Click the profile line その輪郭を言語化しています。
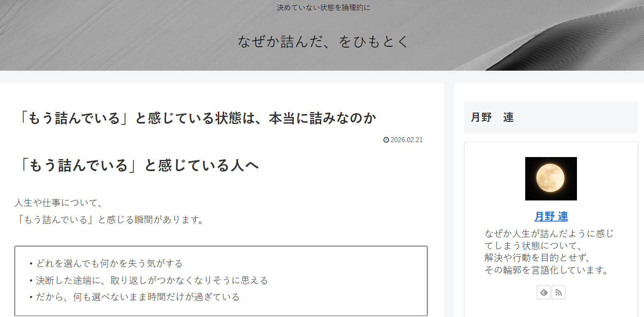 tap(546, 270)
